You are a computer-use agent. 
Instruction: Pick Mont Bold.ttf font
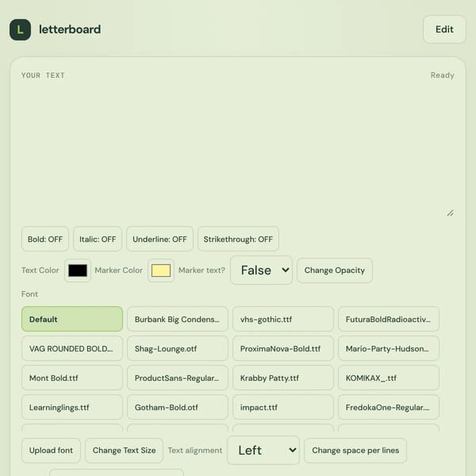(x=72, y=378)
